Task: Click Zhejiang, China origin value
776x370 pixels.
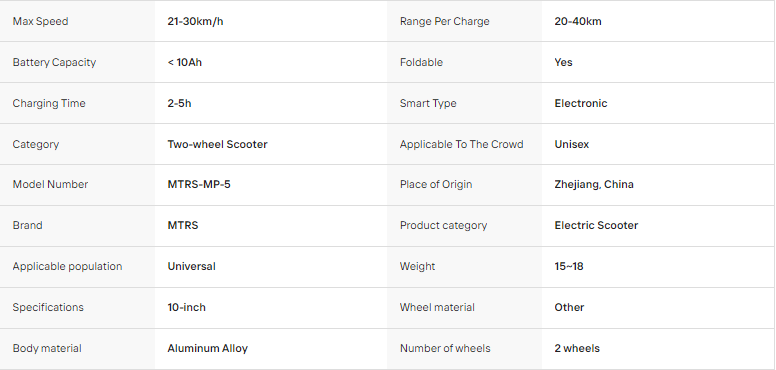Action: tap(594, 185)
